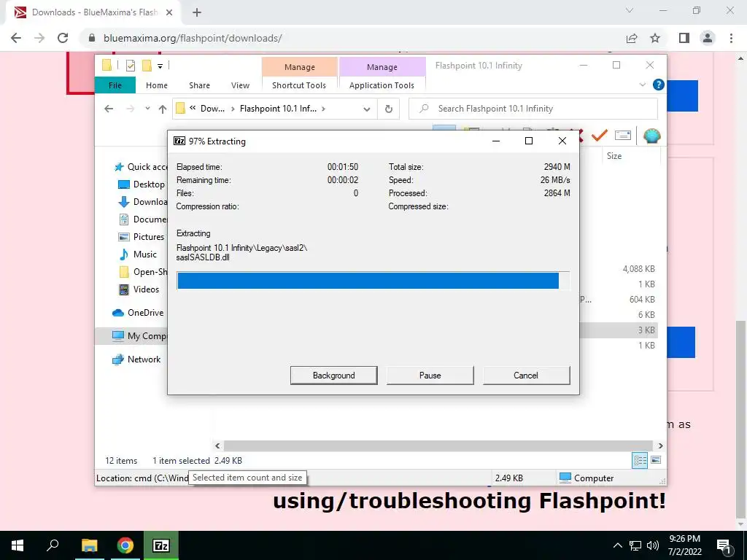747x560 pixels.
Task: Open the Shortcut Tools tab
Action: [x=299, y=85]
